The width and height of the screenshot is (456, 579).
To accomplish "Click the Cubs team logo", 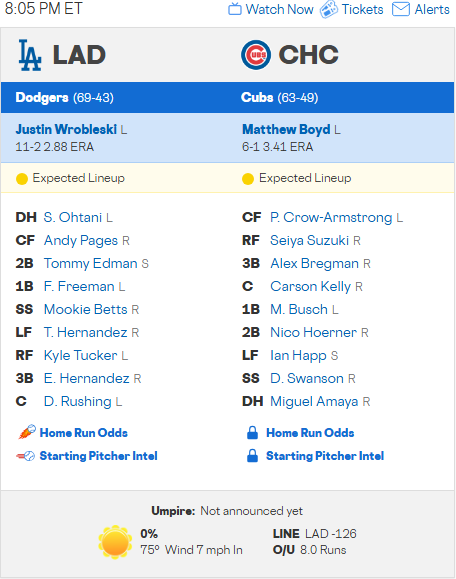I will (x=256, y=55).
